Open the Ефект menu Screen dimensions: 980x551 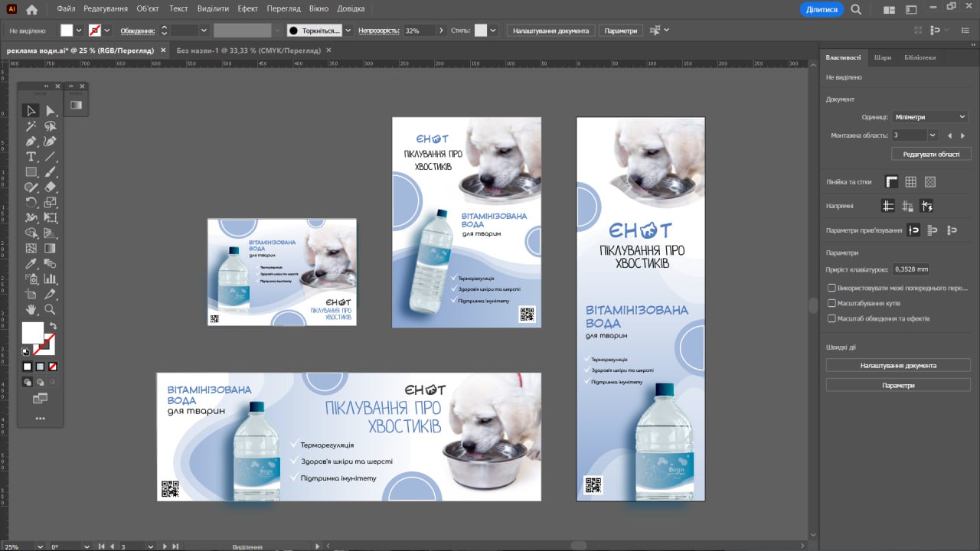point(247,8)
